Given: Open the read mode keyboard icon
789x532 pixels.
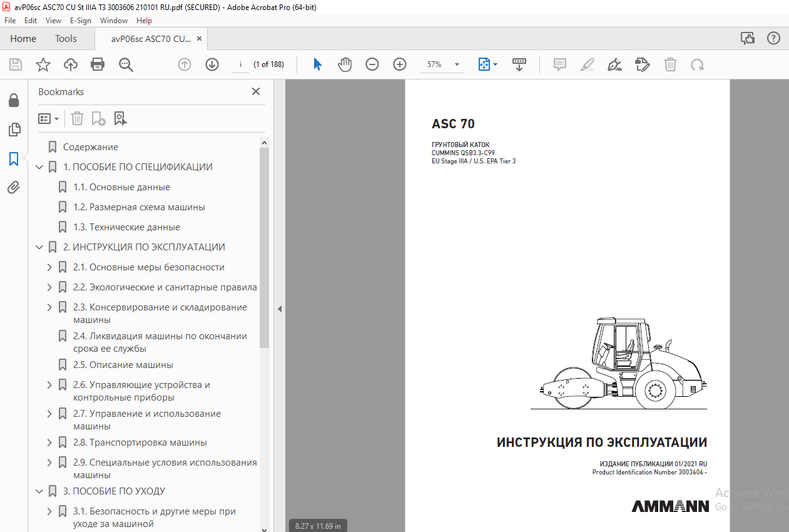Looking at the screenshot, I should coord(519,64).
